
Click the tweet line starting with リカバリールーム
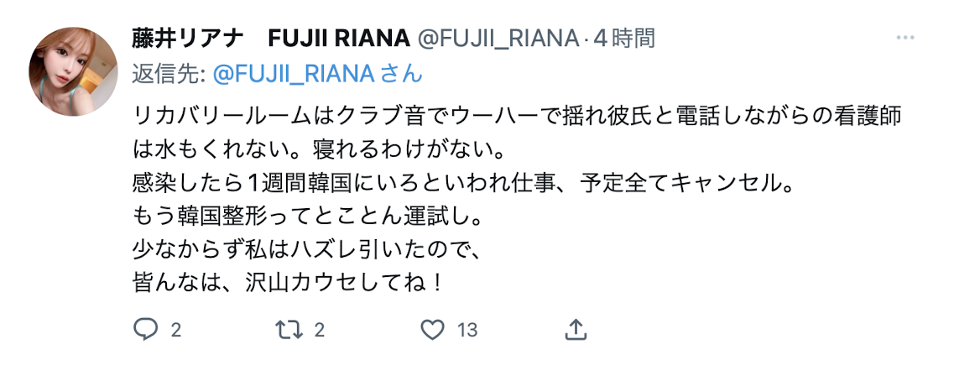tap(516, 117)
